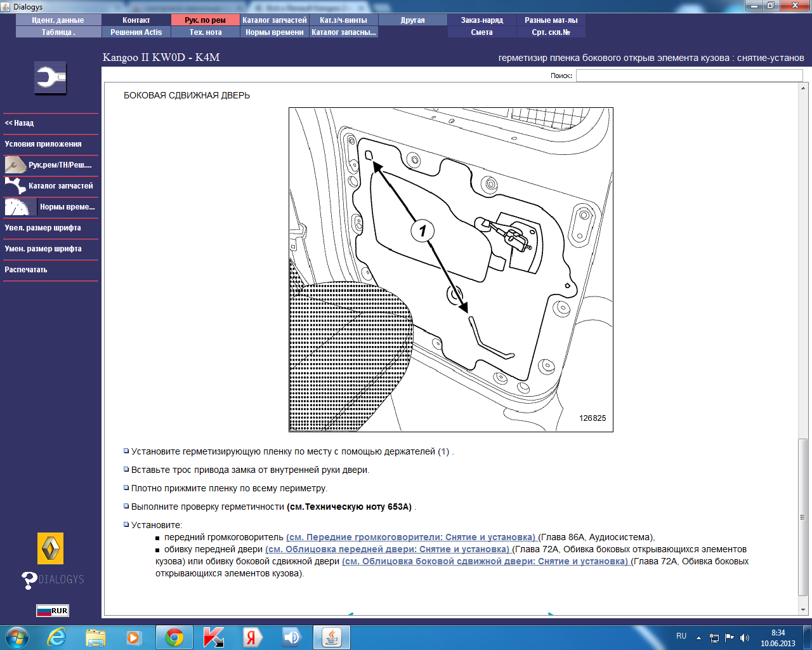
Task: Open Windows Start menu
Action: click(16, 637)
